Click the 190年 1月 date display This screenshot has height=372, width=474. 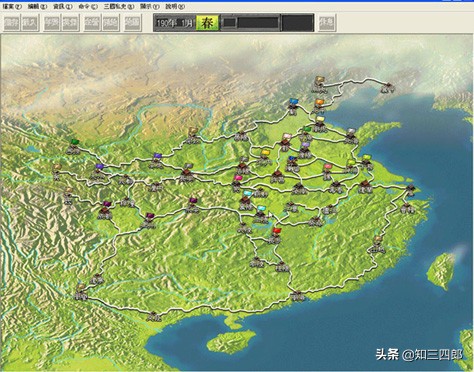(175, 23)
